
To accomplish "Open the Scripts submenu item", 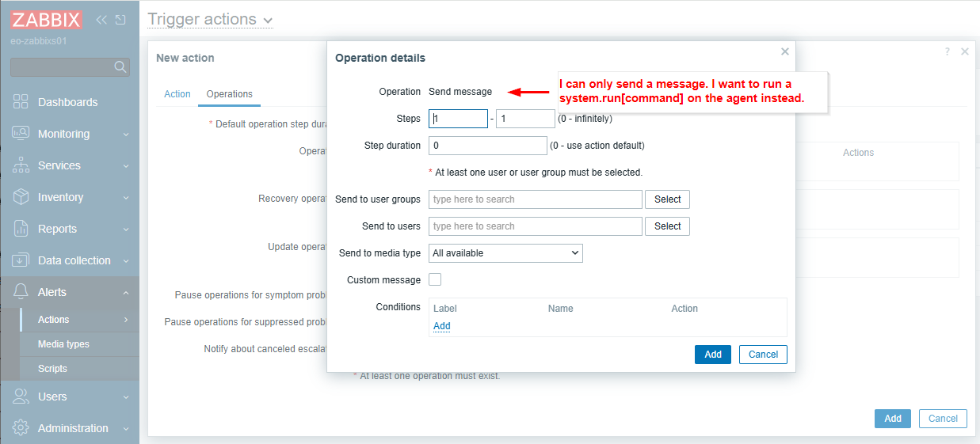I will point(52,369).
